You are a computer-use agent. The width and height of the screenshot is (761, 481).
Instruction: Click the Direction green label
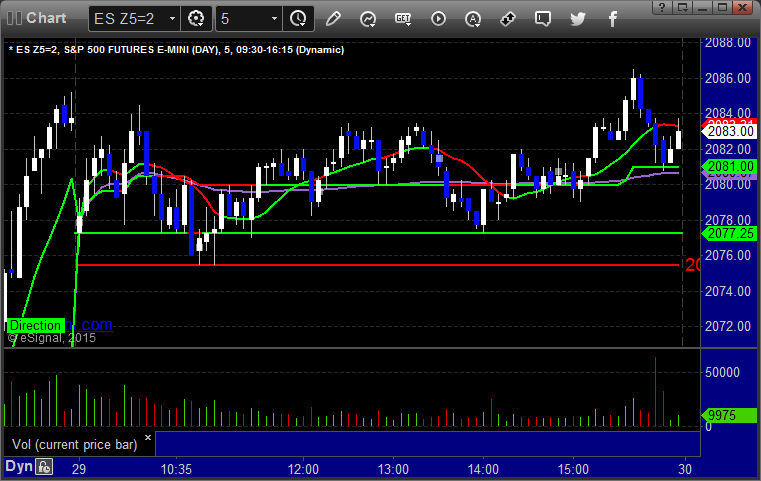pyautogui.click(x=35, y=325)
